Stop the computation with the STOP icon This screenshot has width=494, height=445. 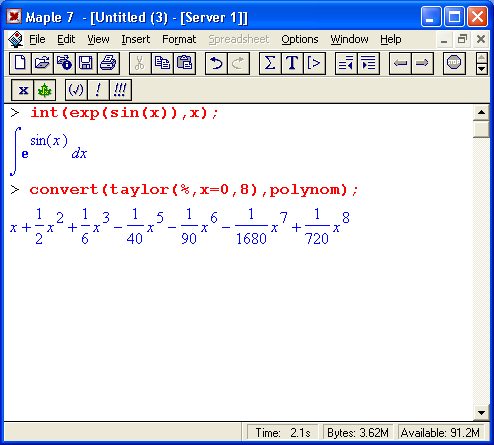click(x=454, y=63)
